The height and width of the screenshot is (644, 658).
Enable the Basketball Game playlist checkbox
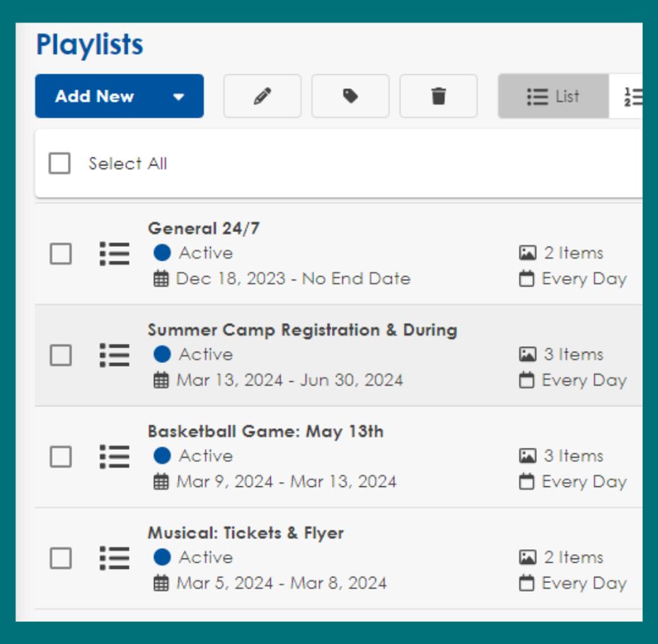[x=61, y=456]
